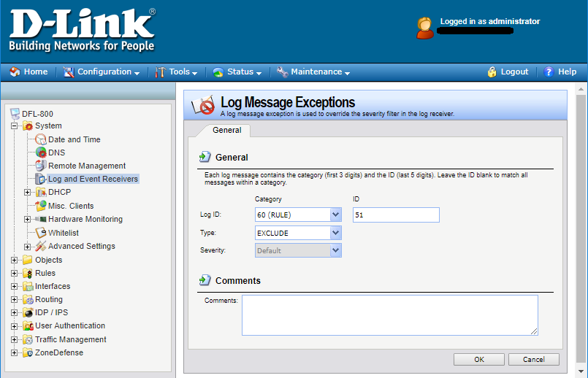The height and width of the screenshot is (378, 588).
Task: Click the Misc. Clients icon
Action: coord(40,206)
